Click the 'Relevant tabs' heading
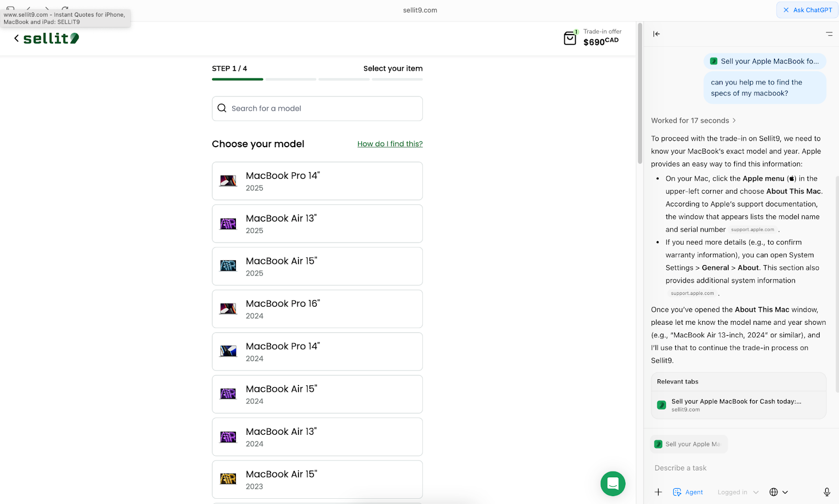 677,382
